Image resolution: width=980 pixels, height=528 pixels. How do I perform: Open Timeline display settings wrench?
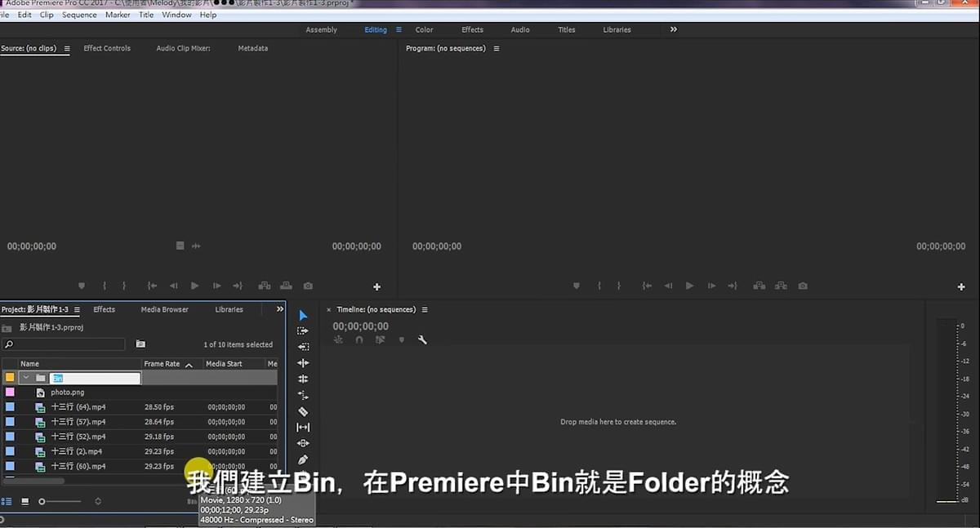(x=422, y=339)
